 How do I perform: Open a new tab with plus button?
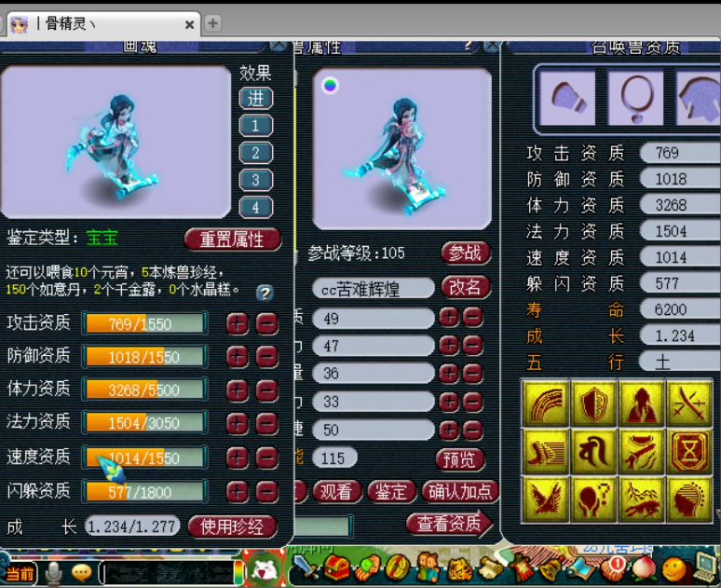click(213, 23)
